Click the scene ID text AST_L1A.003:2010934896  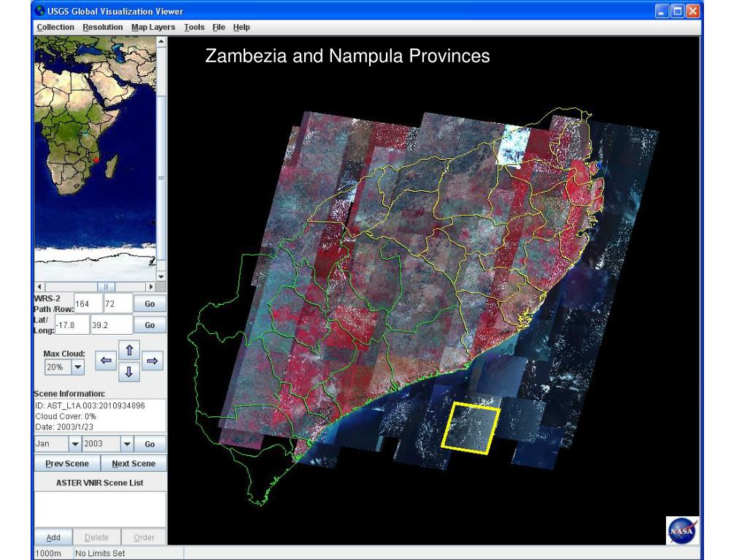(x=90, y=405)
